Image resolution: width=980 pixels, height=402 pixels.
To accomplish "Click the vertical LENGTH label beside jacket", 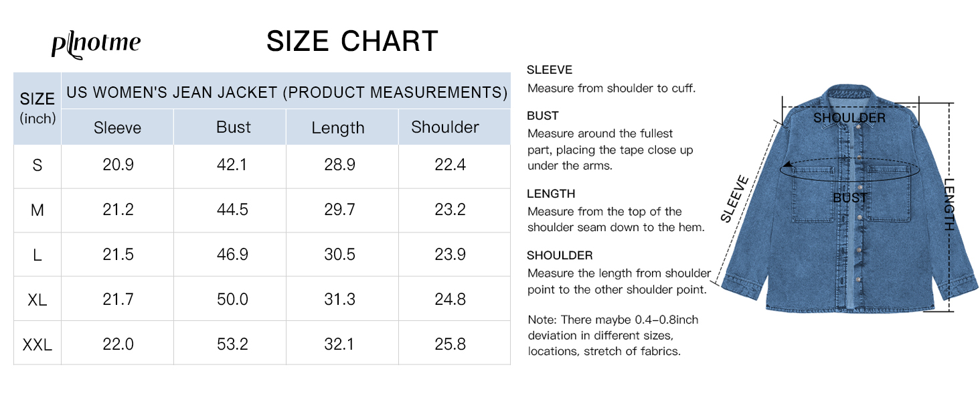I will click(949, 204).
